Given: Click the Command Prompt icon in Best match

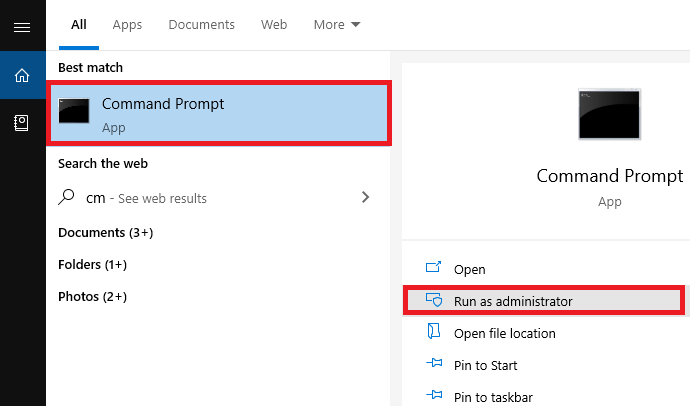Looking at the screenshot, I should click(x=74, y=110).
